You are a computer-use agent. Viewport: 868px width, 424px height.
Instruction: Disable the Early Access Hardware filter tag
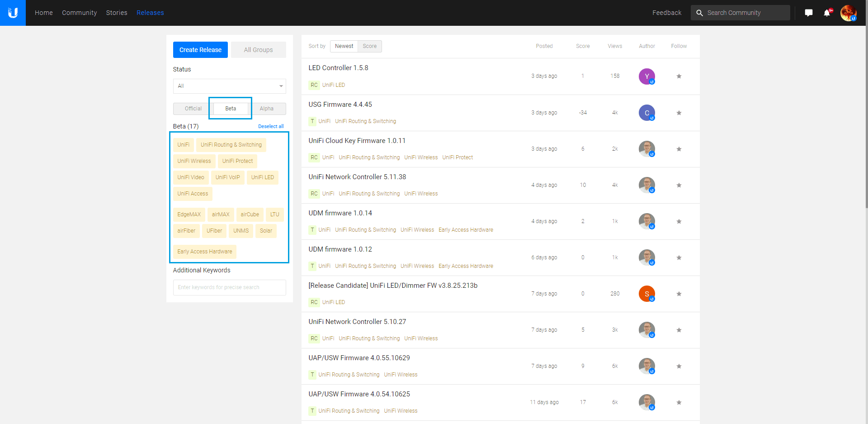coord(204,252)
